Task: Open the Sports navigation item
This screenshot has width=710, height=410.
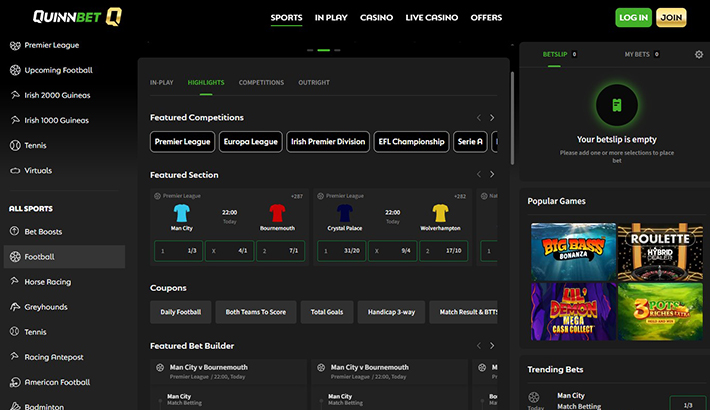Action: 286,18
